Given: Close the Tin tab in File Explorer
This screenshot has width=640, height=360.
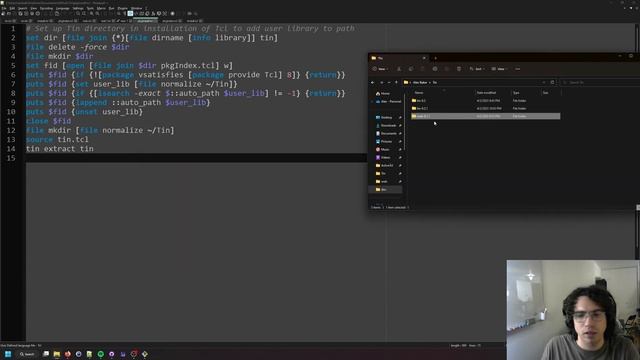Looking at the screenshot, I should tap(424, 58).
